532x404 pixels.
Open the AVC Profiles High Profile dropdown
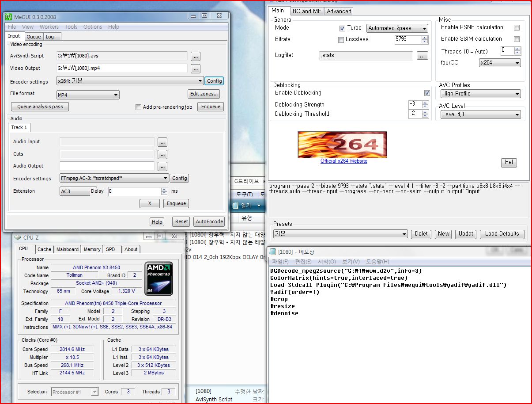coord(480,94)
